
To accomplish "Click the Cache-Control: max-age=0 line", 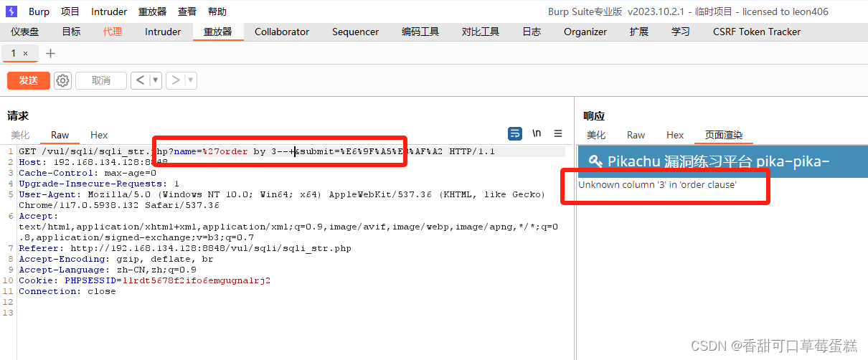I will pyautogui.click(x=88, y=174).
